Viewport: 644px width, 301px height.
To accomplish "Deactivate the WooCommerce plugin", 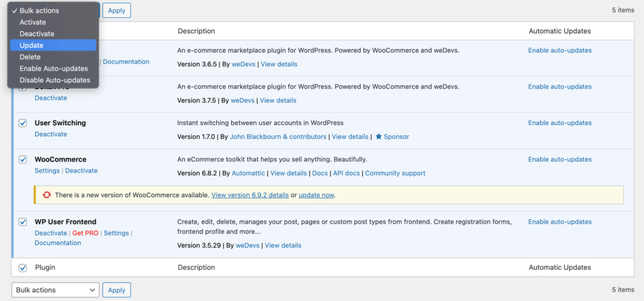I will [81, 170].
